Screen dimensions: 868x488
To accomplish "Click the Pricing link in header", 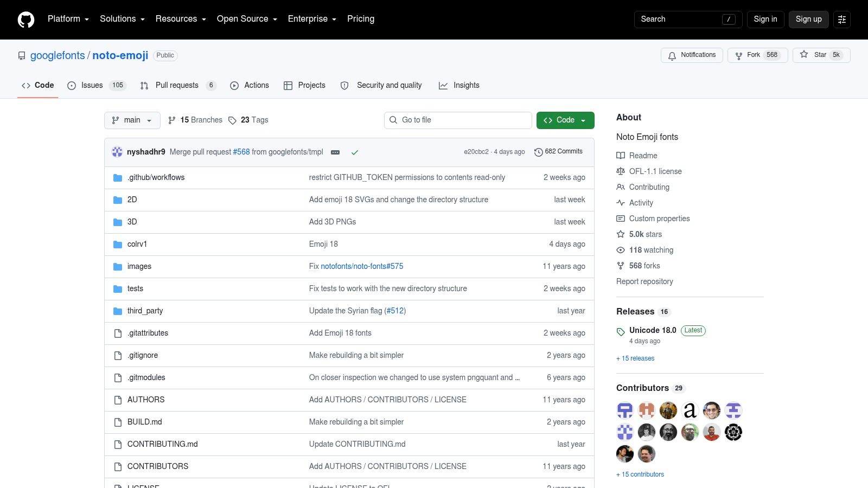I will tap(361, 19).
